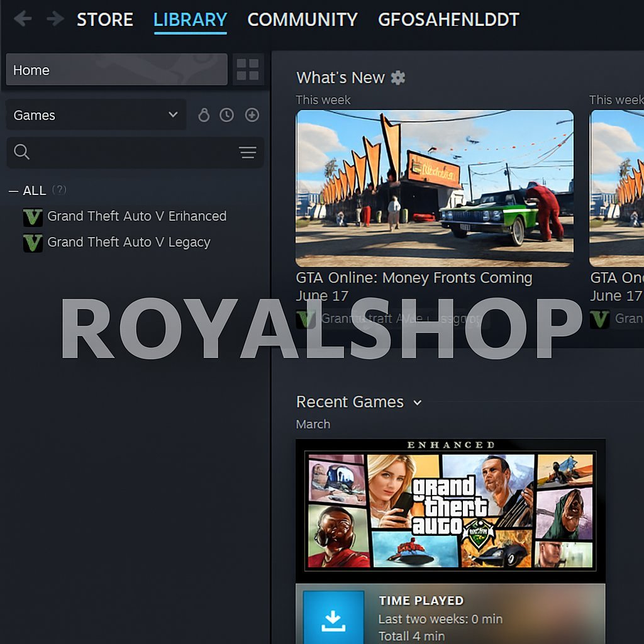This screenshot has width=644, height=644.
Task: Switch to the LIBRARY tab
Action: point(190,19)
